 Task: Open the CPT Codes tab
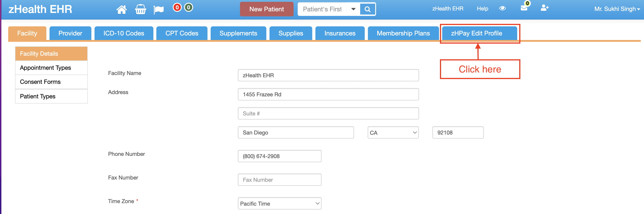(182, 33)
